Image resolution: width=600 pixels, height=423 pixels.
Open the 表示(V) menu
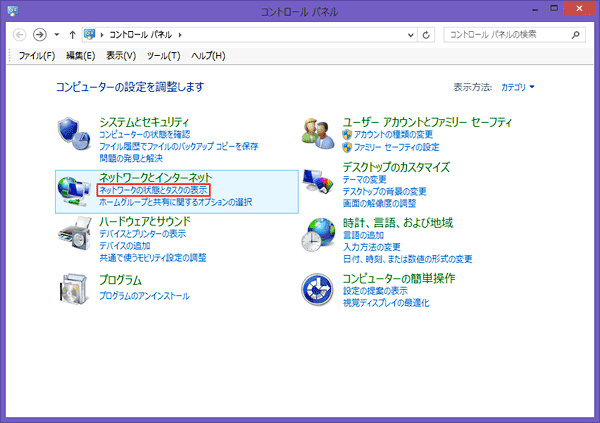121,56
